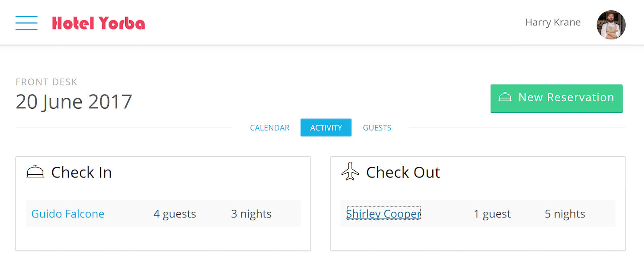Click the 4 guests entry
The width and height of the screenshot is (644, 271).
pyautogui.click(x=175, y=214)
